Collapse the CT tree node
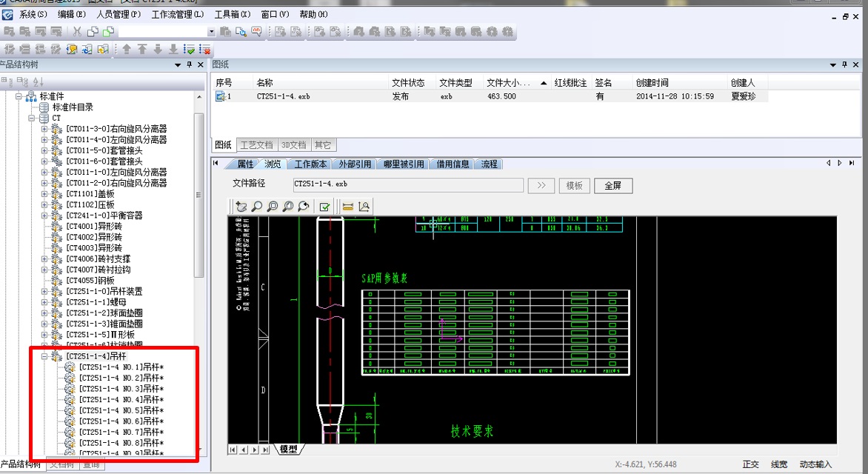The width and height of the screenshot is (868, 474). (x=32, y=118)
